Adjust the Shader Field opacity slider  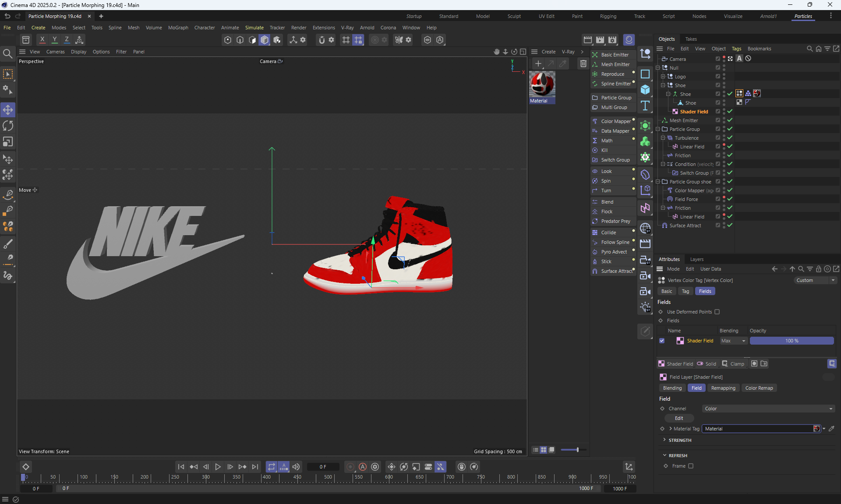point(791,341)
